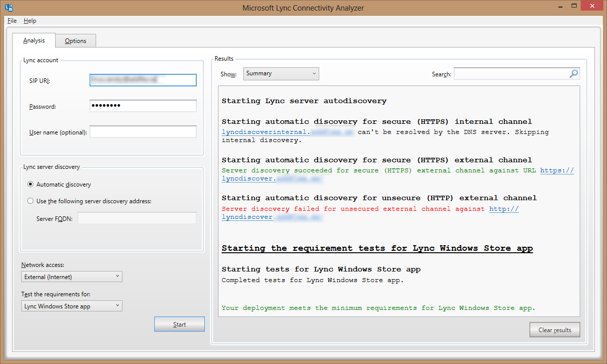Open the File menu
607x364 pixels.
click(12, 21)
